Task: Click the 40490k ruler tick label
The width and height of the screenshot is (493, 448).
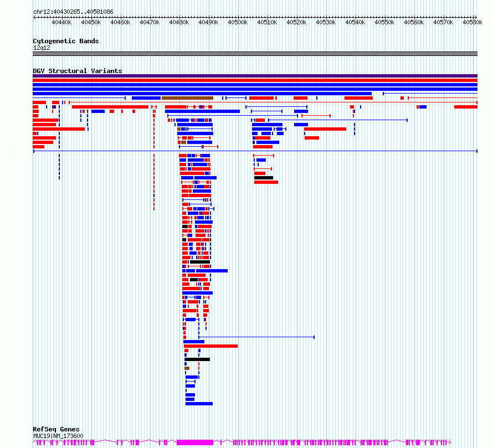Action: coord(208,22)
